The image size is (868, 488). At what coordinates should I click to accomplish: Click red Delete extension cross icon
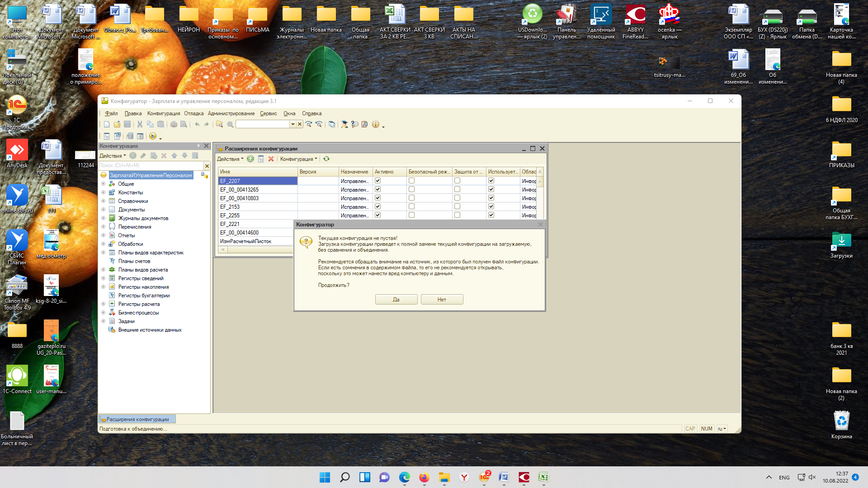(271, 159)
